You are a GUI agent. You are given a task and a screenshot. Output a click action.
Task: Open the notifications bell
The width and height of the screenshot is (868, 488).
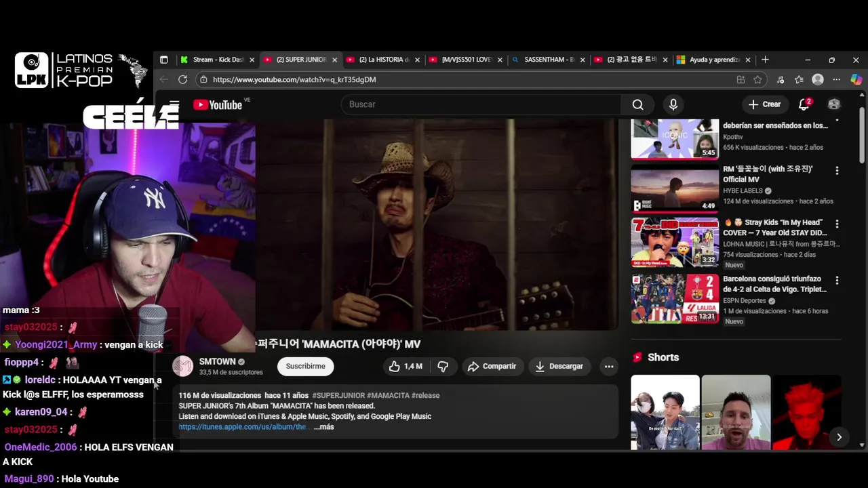point(804,104)
